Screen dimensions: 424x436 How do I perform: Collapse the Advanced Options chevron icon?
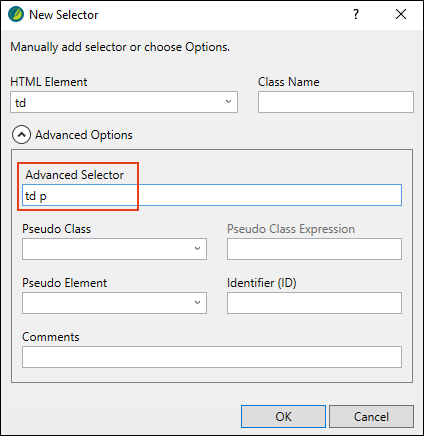pos(21,135)
